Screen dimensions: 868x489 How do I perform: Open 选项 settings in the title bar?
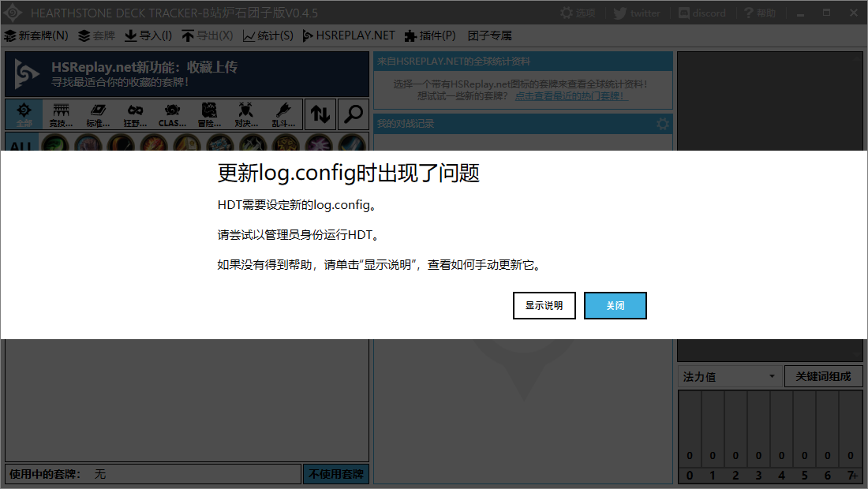pyautogui.click(x=578, y=13)
